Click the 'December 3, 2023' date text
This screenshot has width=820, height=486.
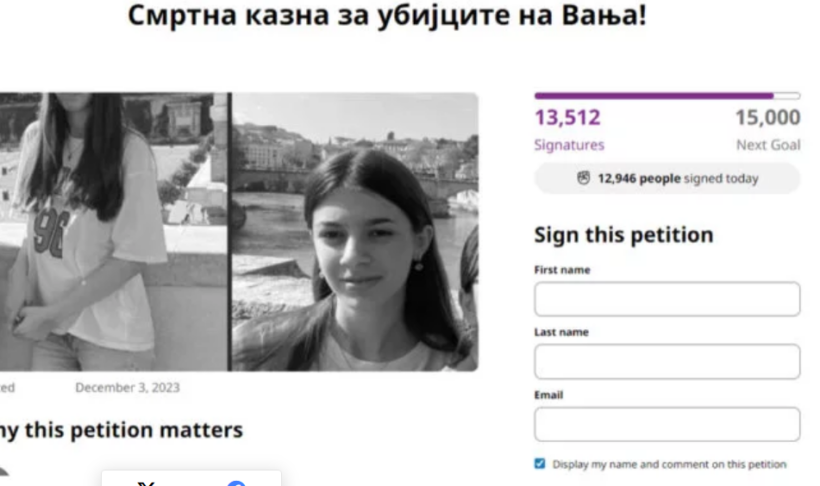click(x=128, y=388)
